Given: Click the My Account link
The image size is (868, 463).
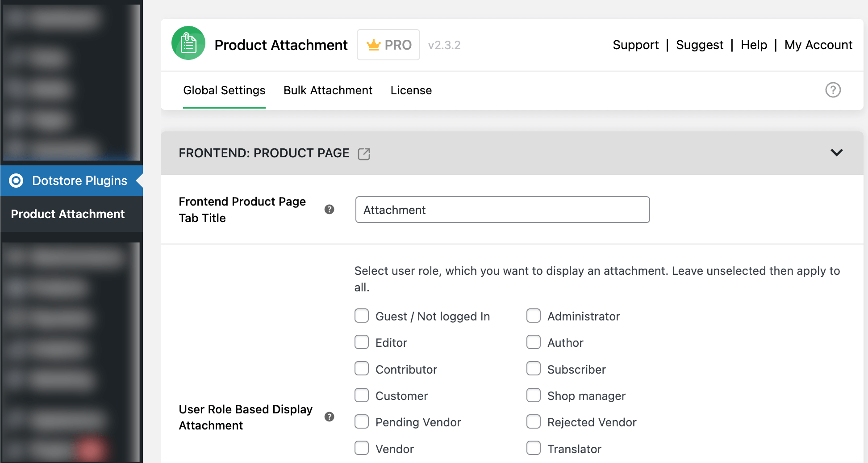Looking at the screenshot, I should click(818, 45).
